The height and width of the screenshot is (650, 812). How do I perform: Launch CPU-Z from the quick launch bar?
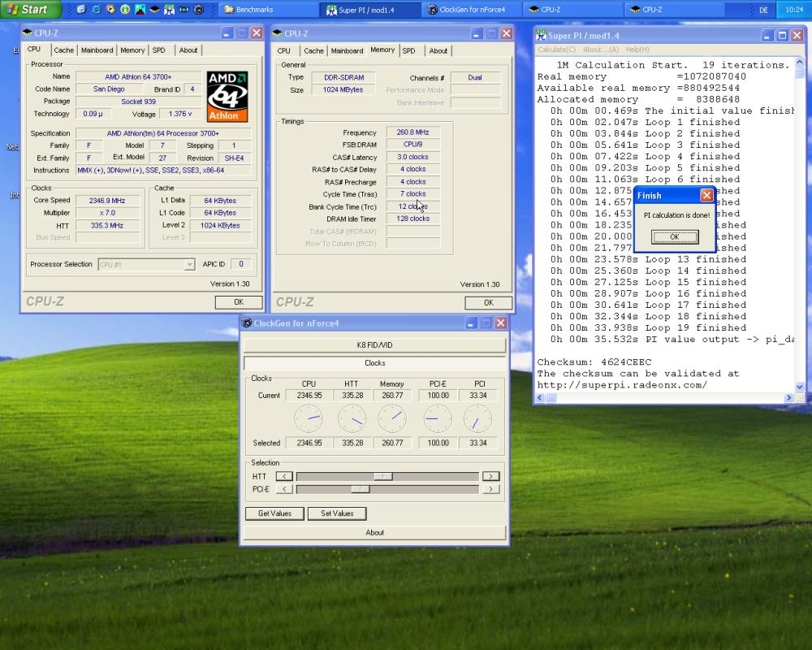pos(154,9)
